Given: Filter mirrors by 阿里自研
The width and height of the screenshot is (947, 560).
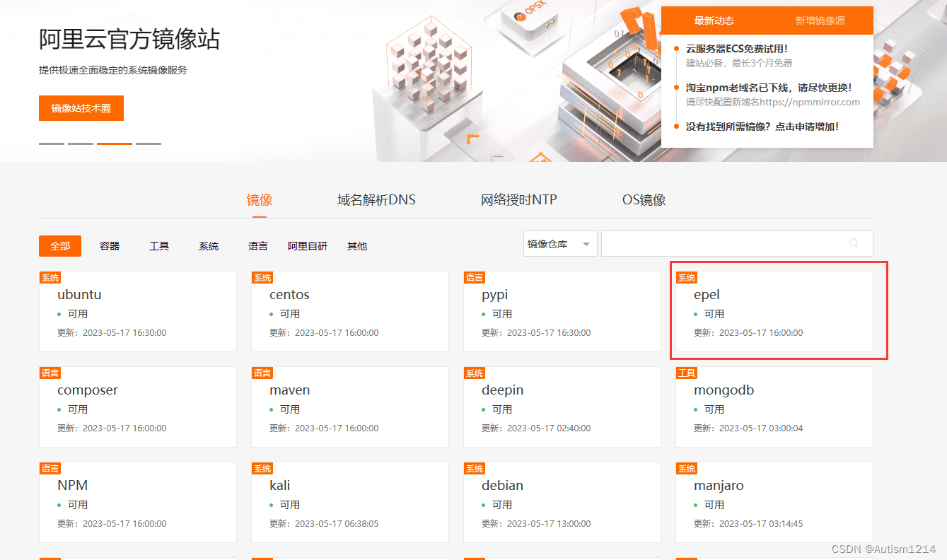Looking at the screenshot, I should click(308, 246).
